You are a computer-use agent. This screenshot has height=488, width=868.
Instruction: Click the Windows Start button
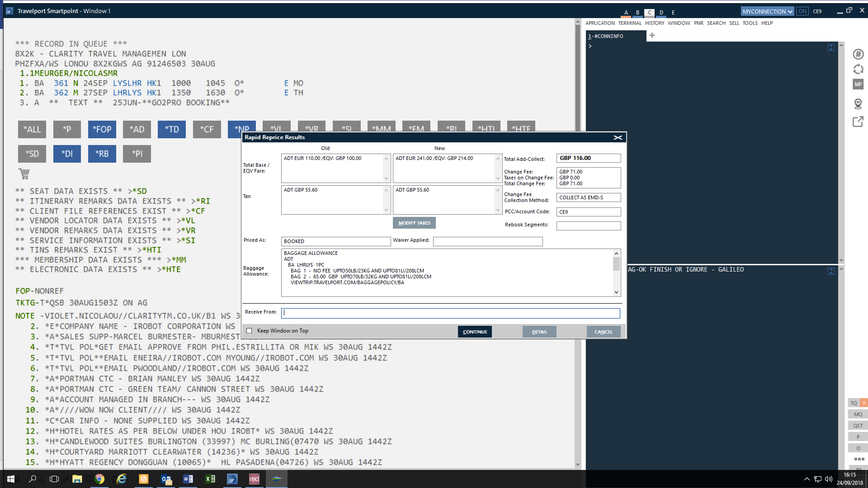tap(11, 479)
